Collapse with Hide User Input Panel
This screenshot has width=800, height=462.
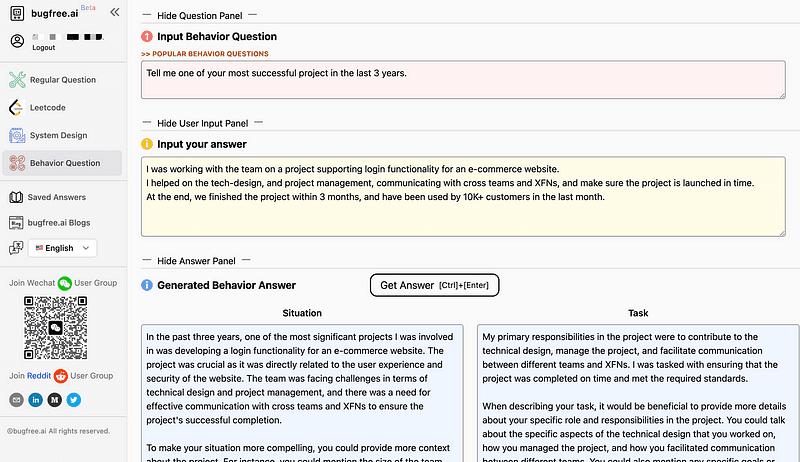(x=203, y=123)
